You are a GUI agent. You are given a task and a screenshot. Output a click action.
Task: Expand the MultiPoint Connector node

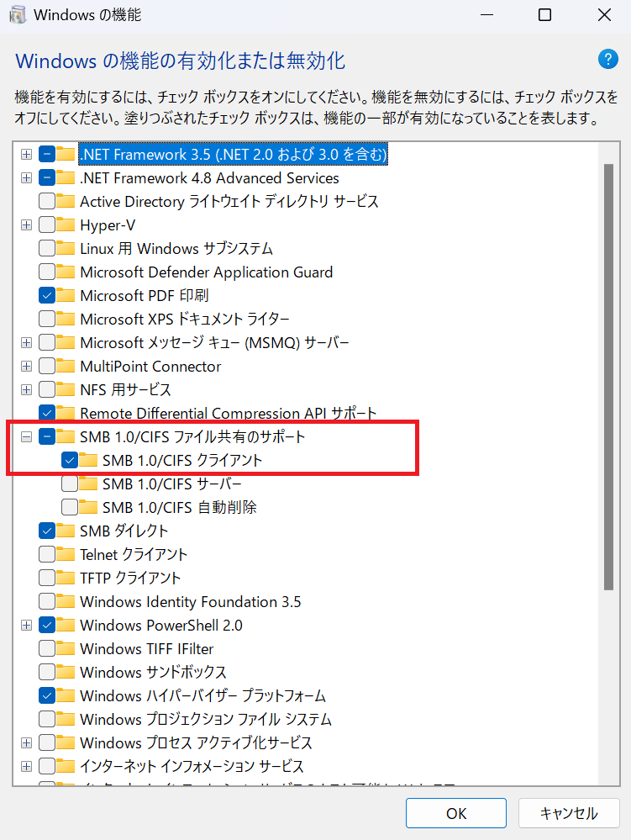pyautogui.click(x=26, y=366)
